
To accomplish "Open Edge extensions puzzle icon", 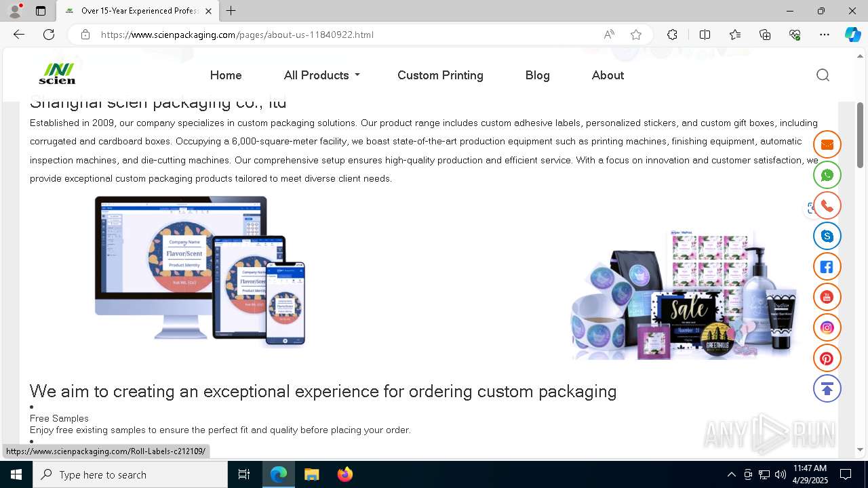I will pos(672,35).
